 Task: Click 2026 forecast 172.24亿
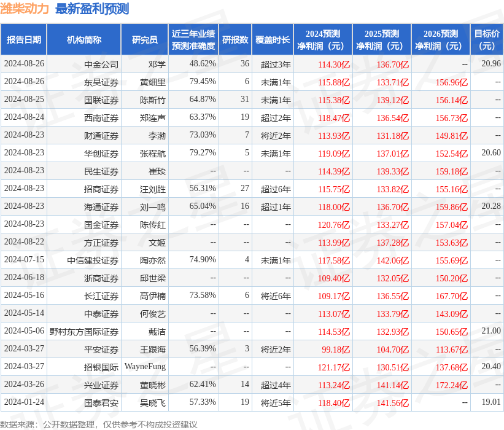tap(452, 385)
